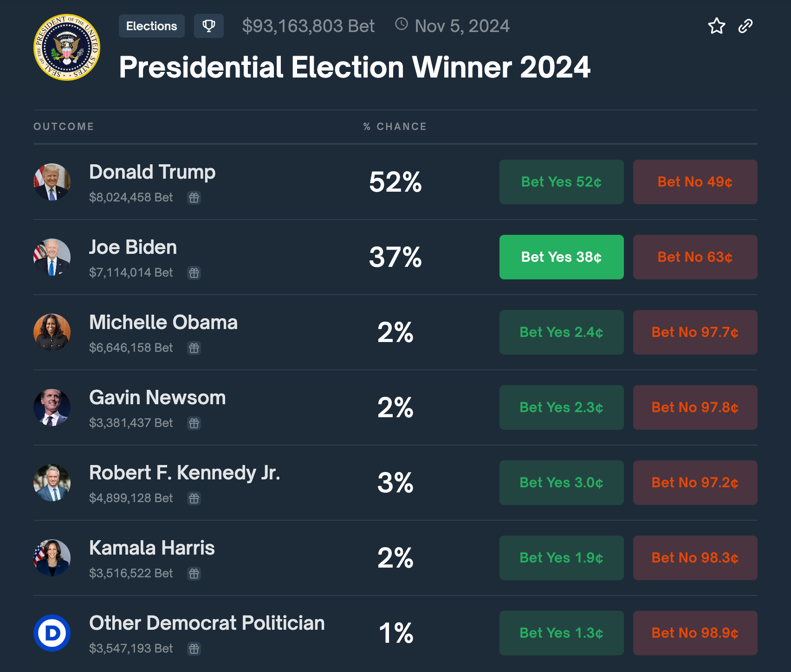Add market to favorites via star icon
Image resolution: width=791 pixels, height=672 pixels.
pyautogui.click(x=717, y=26)
